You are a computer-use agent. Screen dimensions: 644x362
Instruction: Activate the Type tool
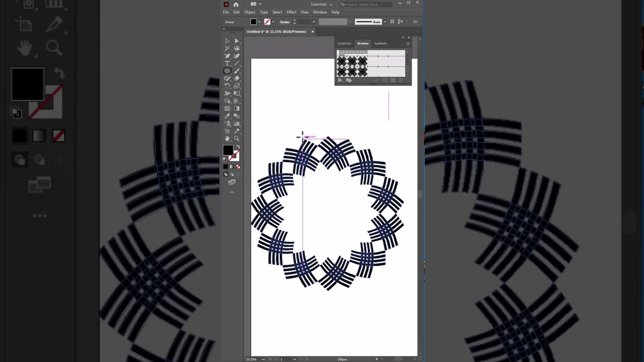(x=227, y=63)
